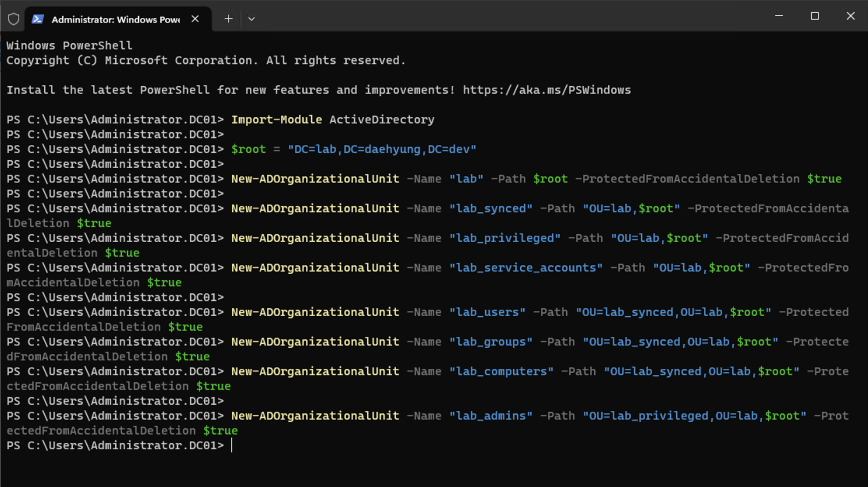This screenshot has width=868, height=487.
Task: Click the Microsoft copyright line
Action: [x=206, y=60]
